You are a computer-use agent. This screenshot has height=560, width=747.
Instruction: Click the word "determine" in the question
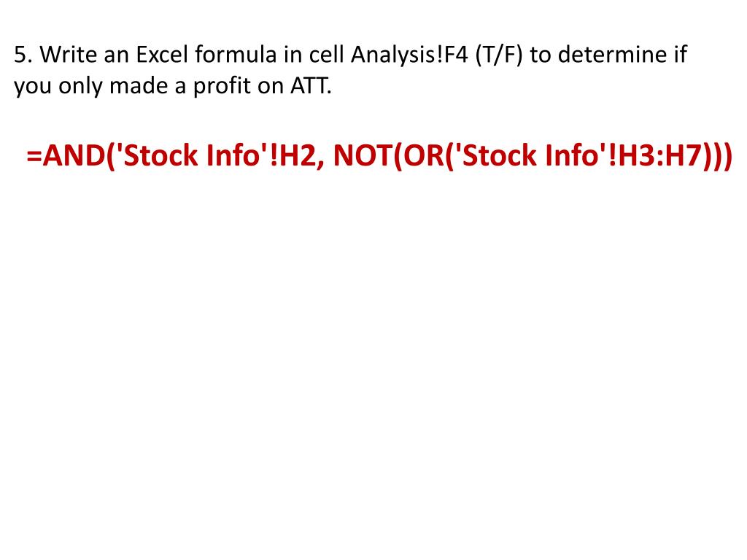[613, 54]
